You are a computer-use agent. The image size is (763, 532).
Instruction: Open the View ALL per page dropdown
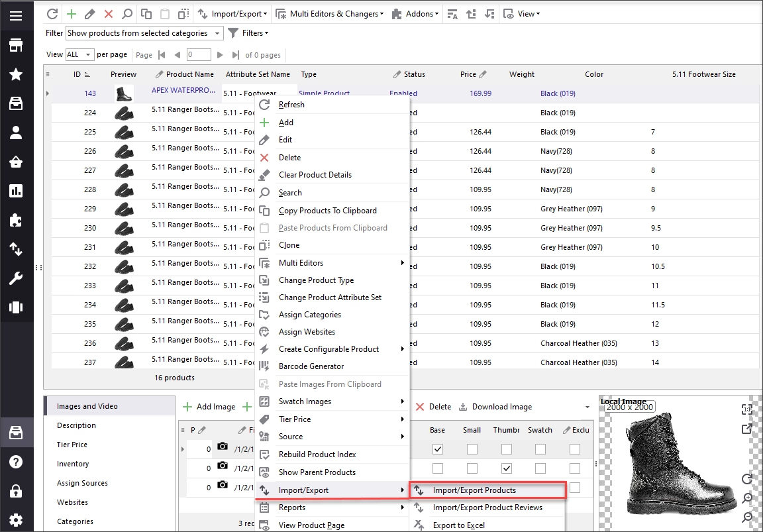[x=79, y=54]
